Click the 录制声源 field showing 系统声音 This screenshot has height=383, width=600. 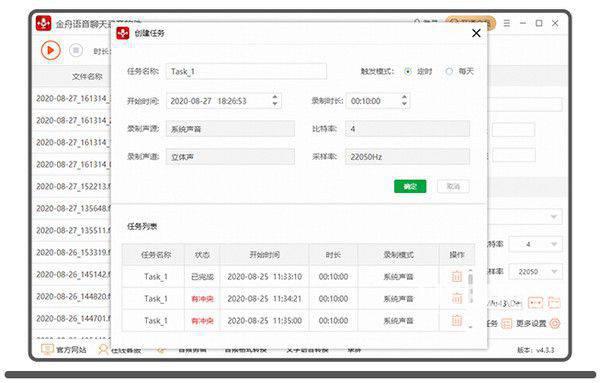click(x=230, y=129)
